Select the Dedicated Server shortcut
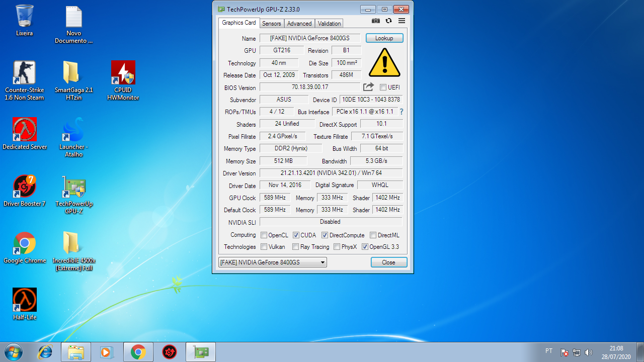This screenshot has width=644, height=362. click(x=25, y=134)
